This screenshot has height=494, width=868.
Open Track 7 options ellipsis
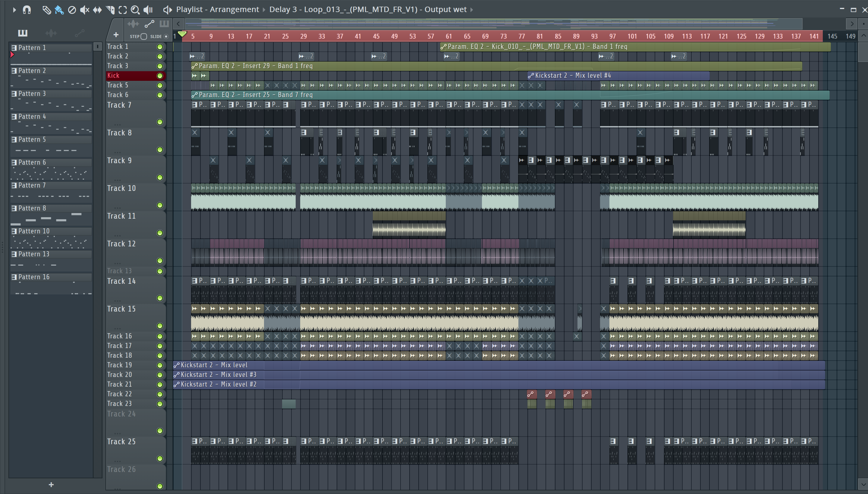(117, 124)
